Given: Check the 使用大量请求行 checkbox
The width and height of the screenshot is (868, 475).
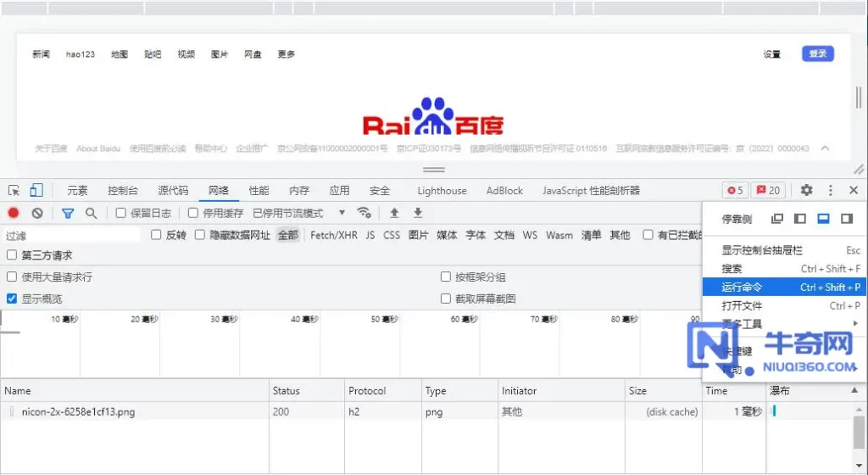Looking at the screenshot, I should click(12, 277).
